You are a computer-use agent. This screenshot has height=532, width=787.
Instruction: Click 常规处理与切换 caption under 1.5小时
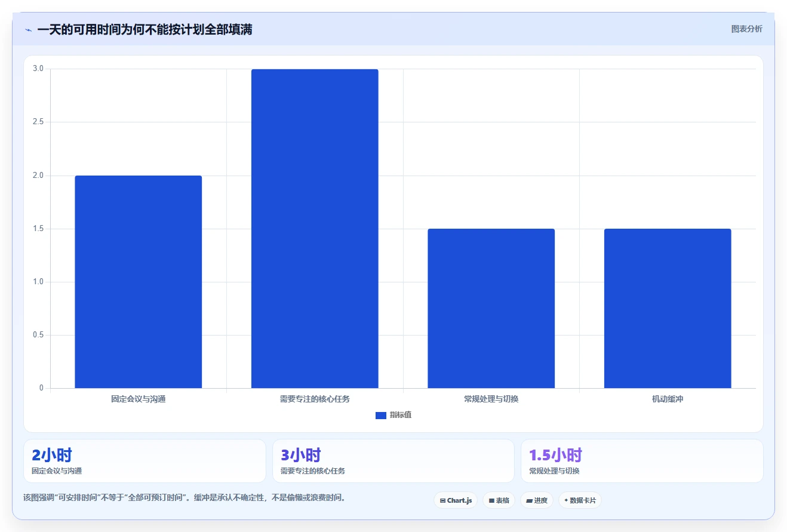click(x=554, y=471)
